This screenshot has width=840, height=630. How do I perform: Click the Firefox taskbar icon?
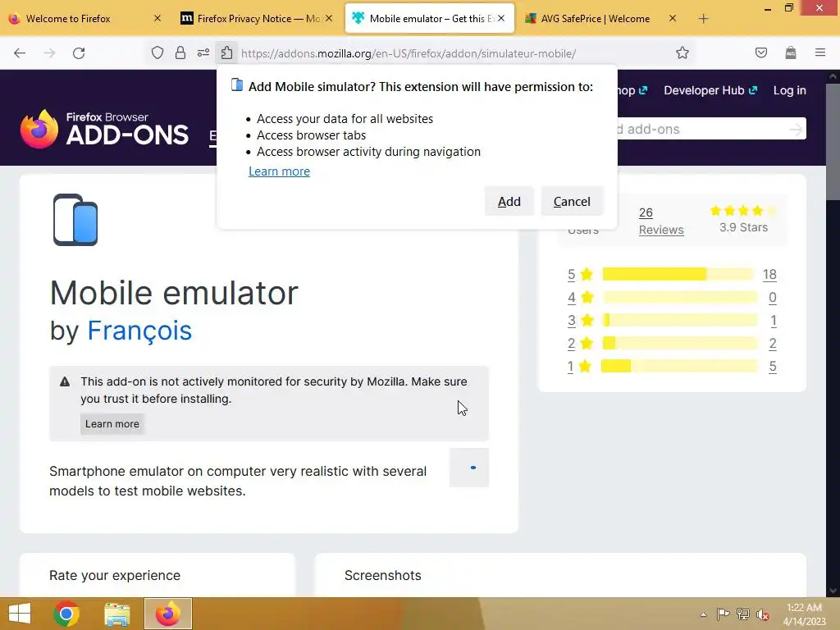pyautogui.click(x=167, y=614)
